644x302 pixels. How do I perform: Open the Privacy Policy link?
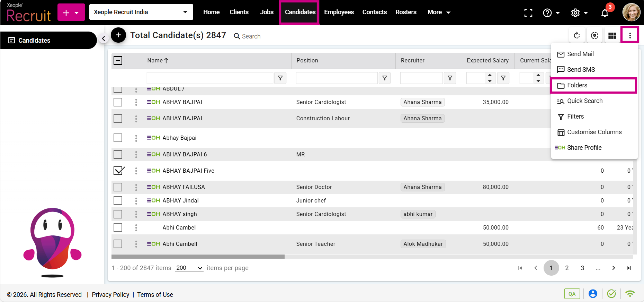(110, 294)
